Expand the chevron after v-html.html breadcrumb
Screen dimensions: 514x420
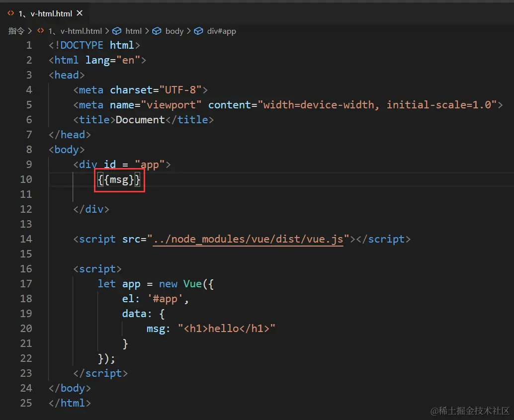coord(107,31)
